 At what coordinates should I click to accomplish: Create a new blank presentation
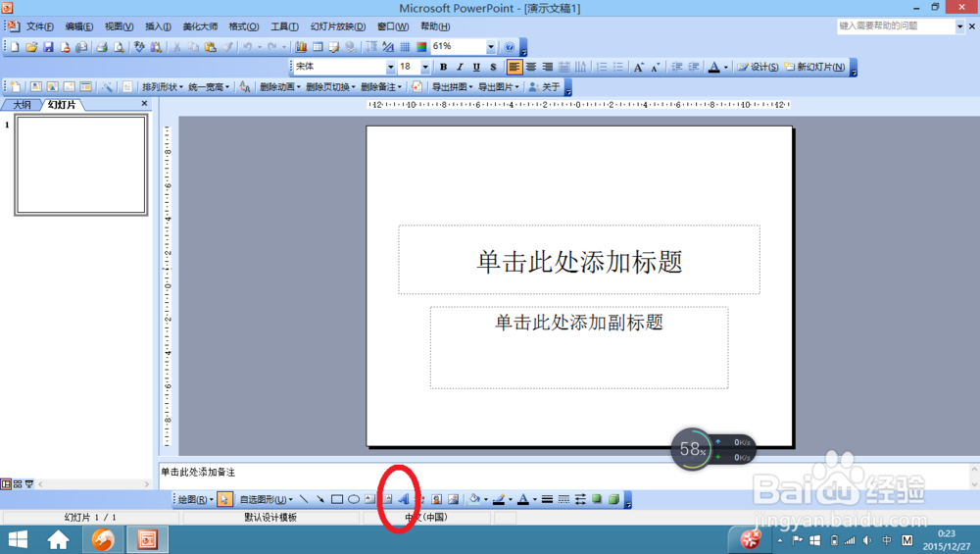click(x=15, y=47)
